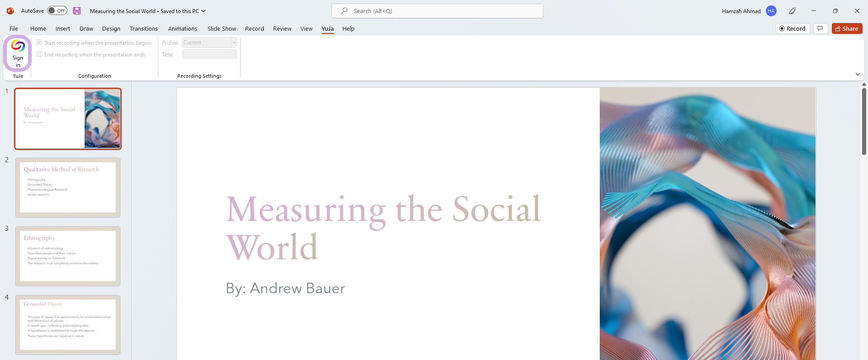Select the Ethnography slide thumbnail
The height and width of the screenshot is (360, 868).
(68, 256)
